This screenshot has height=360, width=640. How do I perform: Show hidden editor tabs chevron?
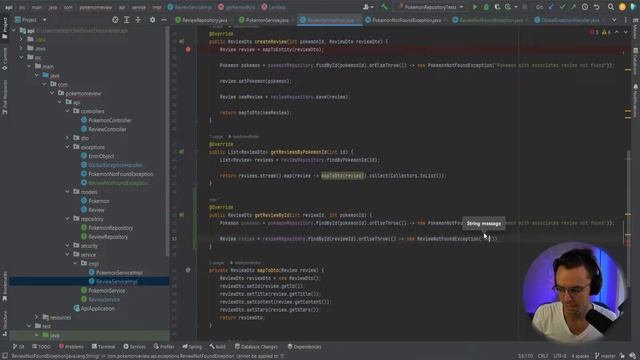(x=614, y=20)
